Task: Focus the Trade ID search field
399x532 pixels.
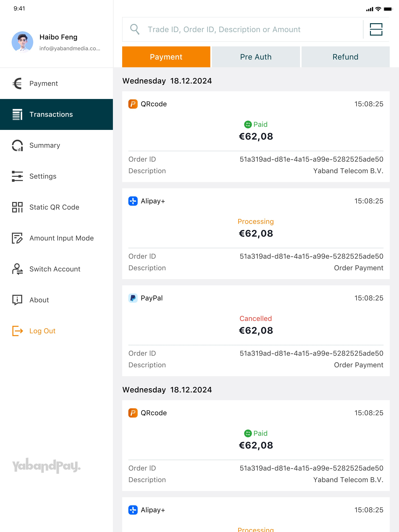Action: 242,29
